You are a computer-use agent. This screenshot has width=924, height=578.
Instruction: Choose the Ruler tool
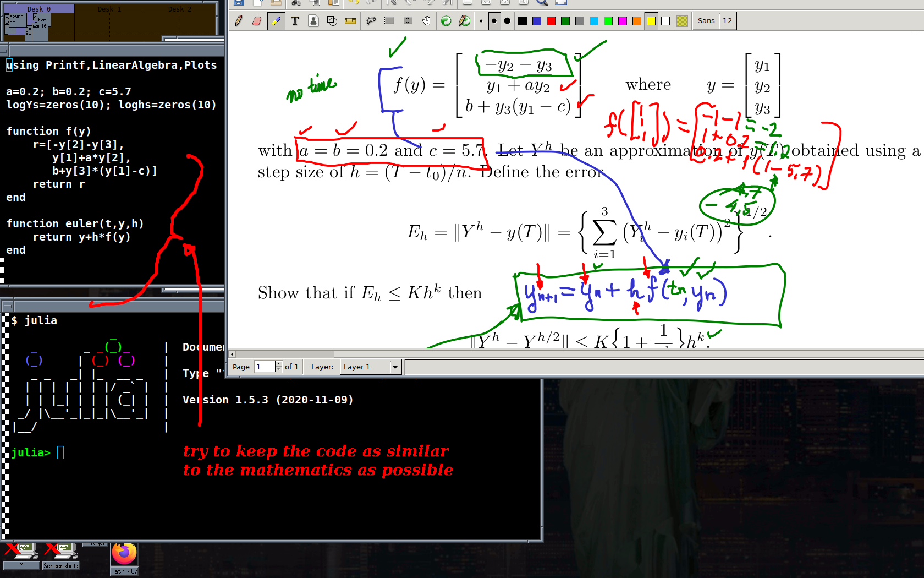(x=350, y=21)
